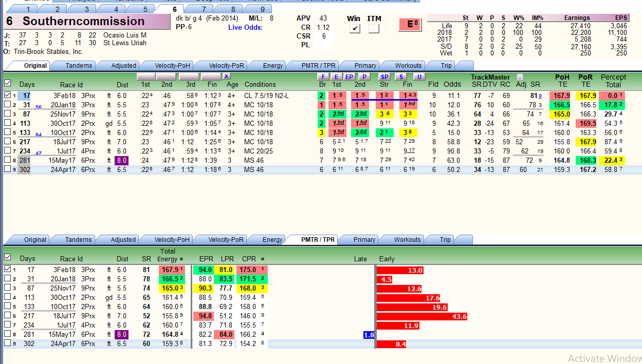Viewport: 642px width, 364px height.
Task: Click the minus button beside TrackMaster header
Action: 520,77
